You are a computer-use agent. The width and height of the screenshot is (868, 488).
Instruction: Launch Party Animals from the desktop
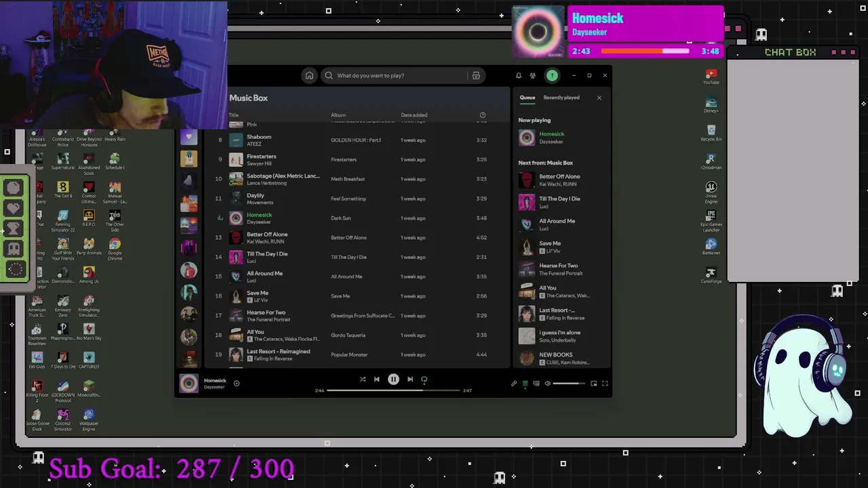[x=89, y=246]
